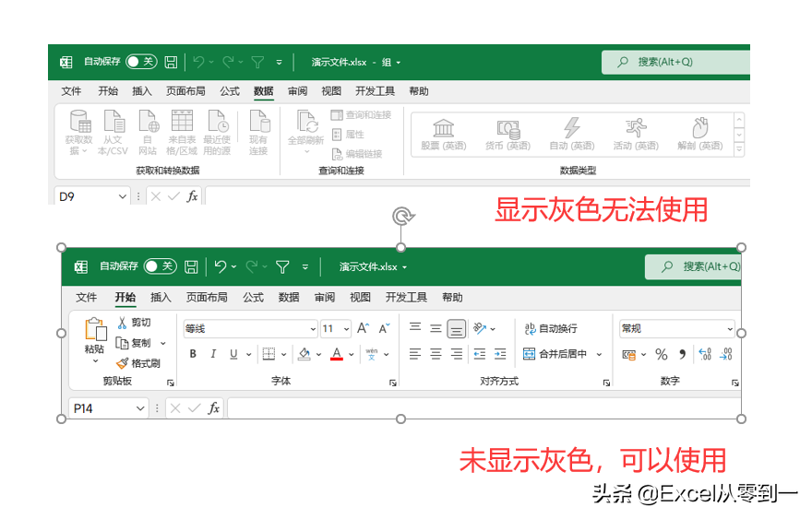Click 从文本/CSV import icon
The width and height of the screenshot is (812, 519).
pos(113,133)
